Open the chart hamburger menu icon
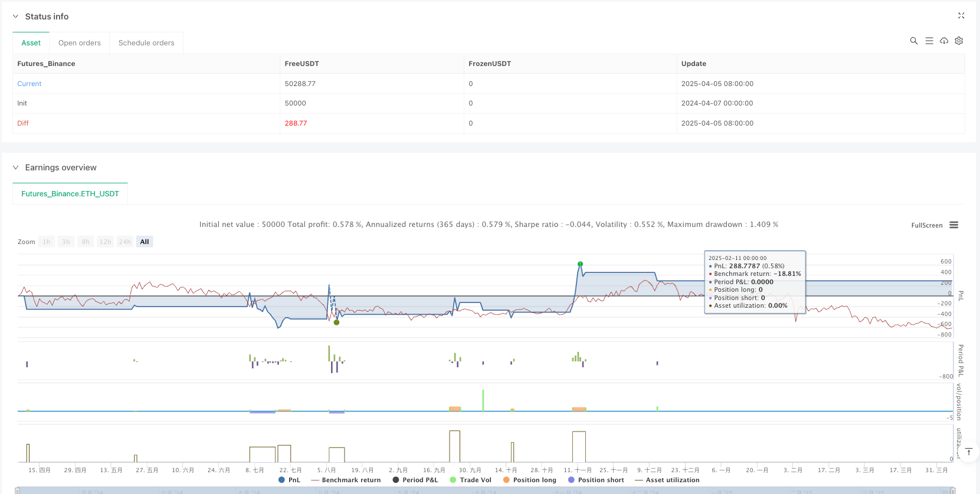 pyautogui.click(x=953, y=225)
